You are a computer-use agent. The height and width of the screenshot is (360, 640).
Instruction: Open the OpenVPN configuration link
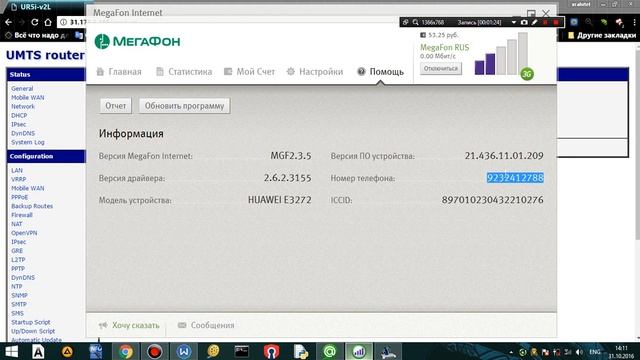(x=24, y=233)
